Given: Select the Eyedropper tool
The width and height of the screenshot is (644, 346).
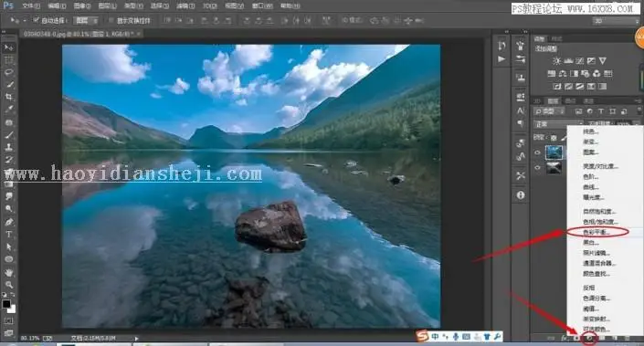Looking at the screenshot, I should 8,110.
